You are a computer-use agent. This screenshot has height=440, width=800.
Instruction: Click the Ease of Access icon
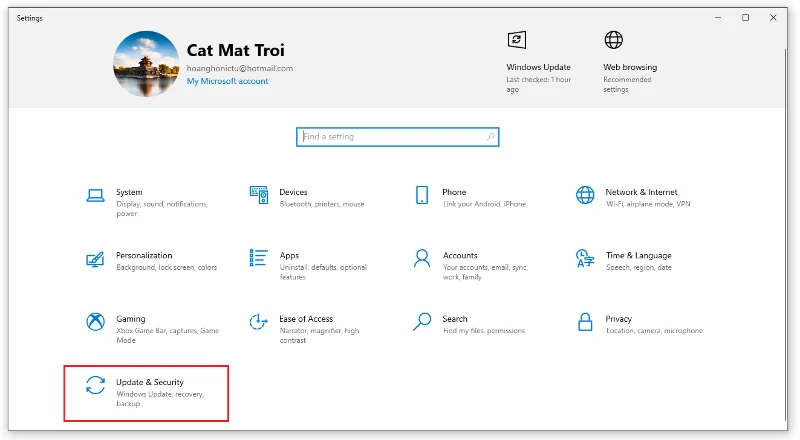259,322
